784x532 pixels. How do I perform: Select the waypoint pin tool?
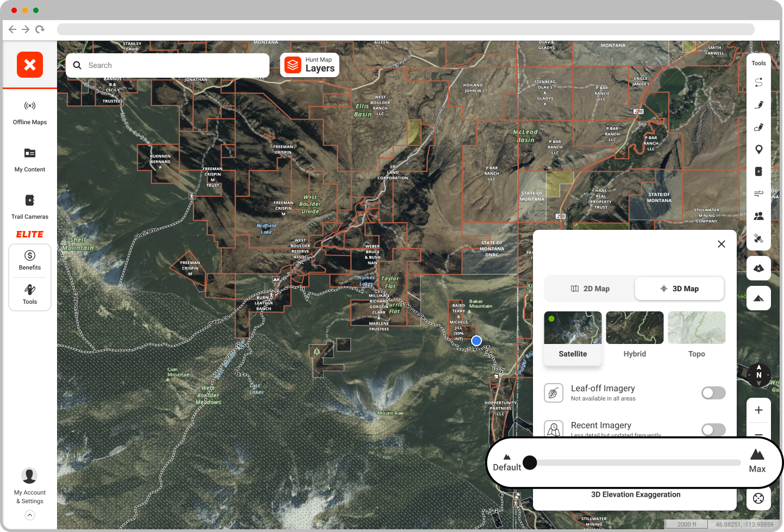(759, 149)
